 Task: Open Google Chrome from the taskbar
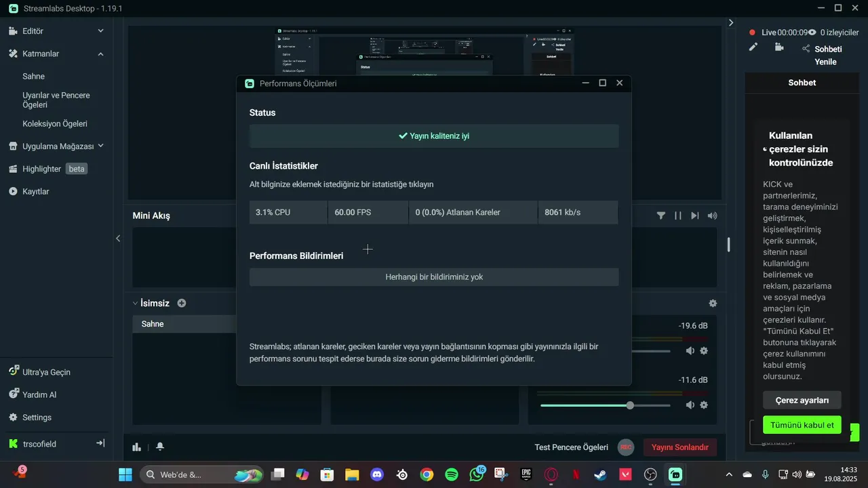427,474
